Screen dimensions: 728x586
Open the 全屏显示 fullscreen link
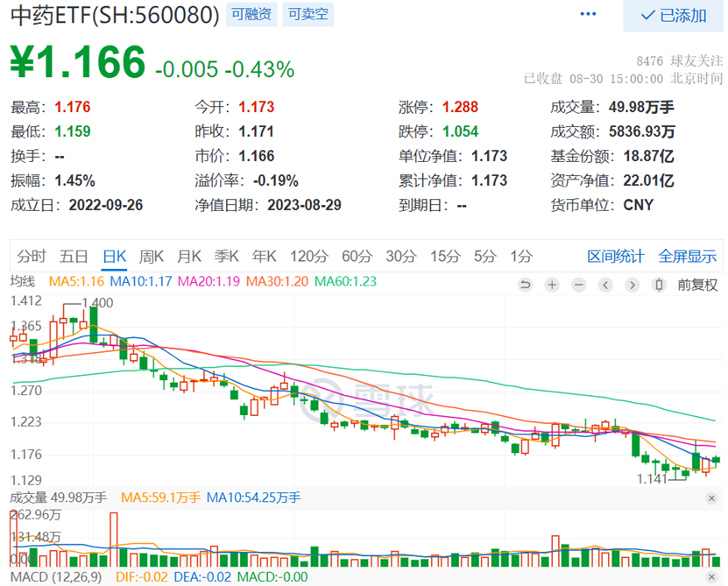click(687, 256)
